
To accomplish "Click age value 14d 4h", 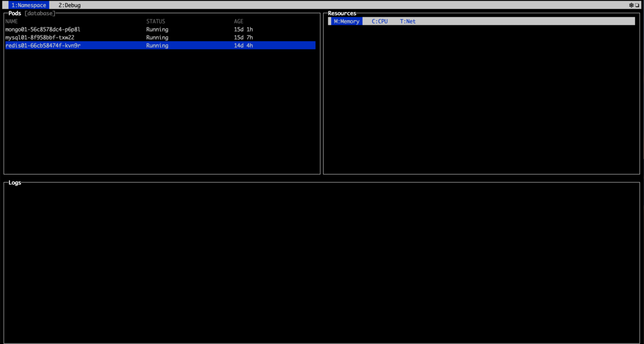I will 244,46.
